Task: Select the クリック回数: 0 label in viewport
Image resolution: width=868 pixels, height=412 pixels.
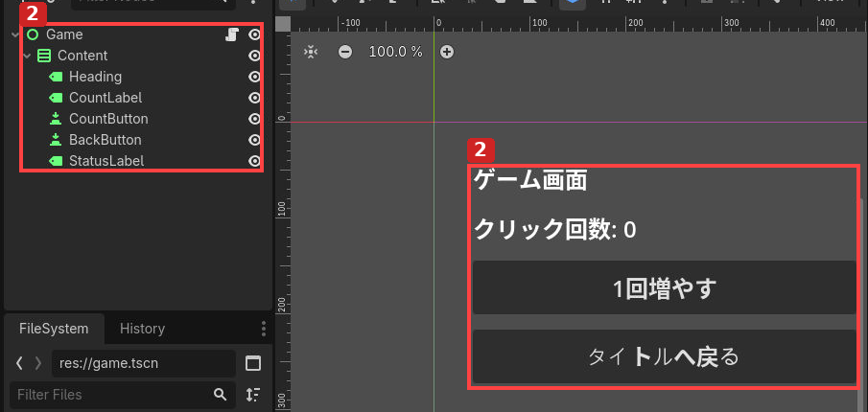Action: pyautogui.click(x=555, y=230)
